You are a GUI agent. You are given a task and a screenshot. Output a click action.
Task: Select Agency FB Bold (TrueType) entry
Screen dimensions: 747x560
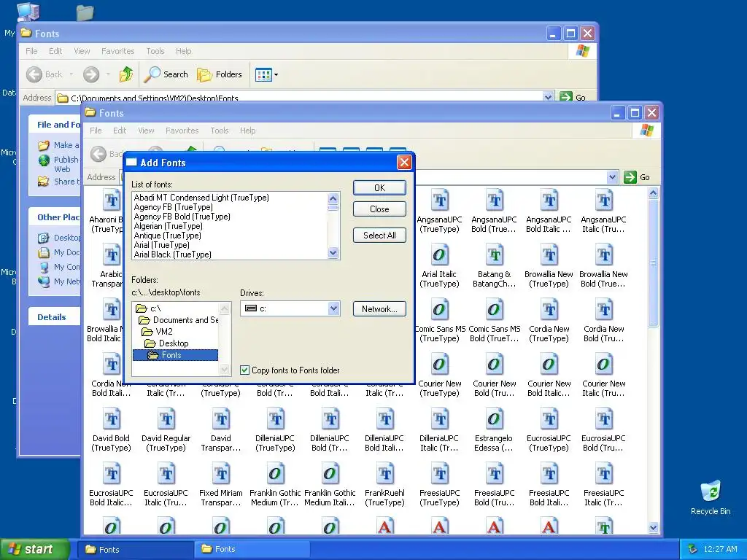point(182,216)
